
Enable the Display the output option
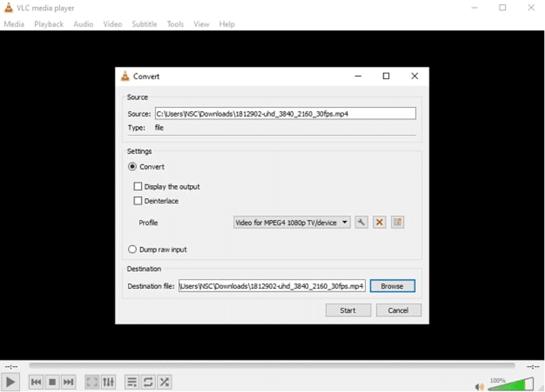pos(138,186)
